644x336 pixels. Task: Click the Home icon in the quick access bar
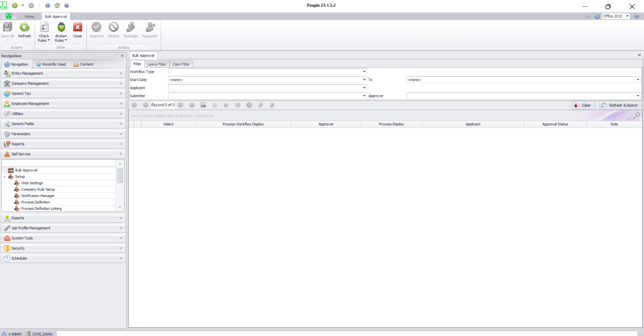57,5
